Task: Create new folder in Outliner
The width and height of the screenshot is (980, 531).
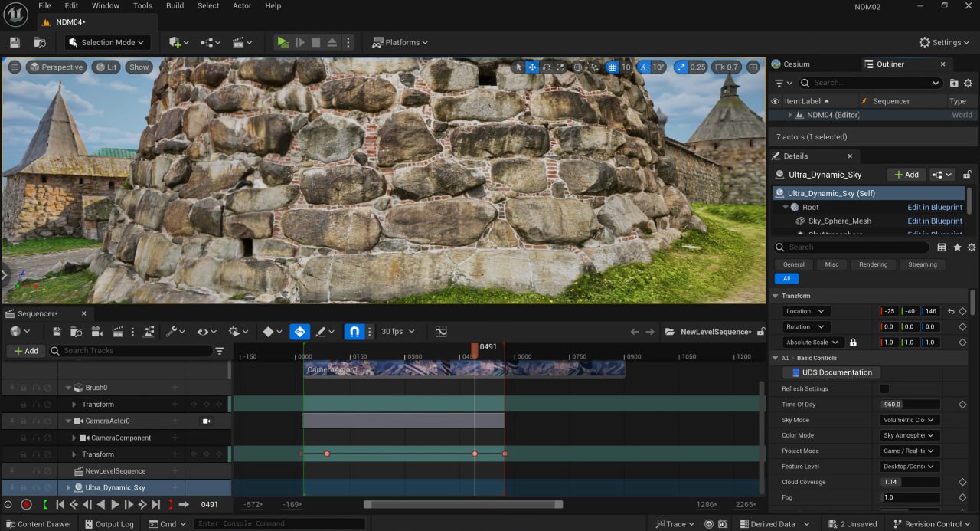Action: (x=954, y=83)
